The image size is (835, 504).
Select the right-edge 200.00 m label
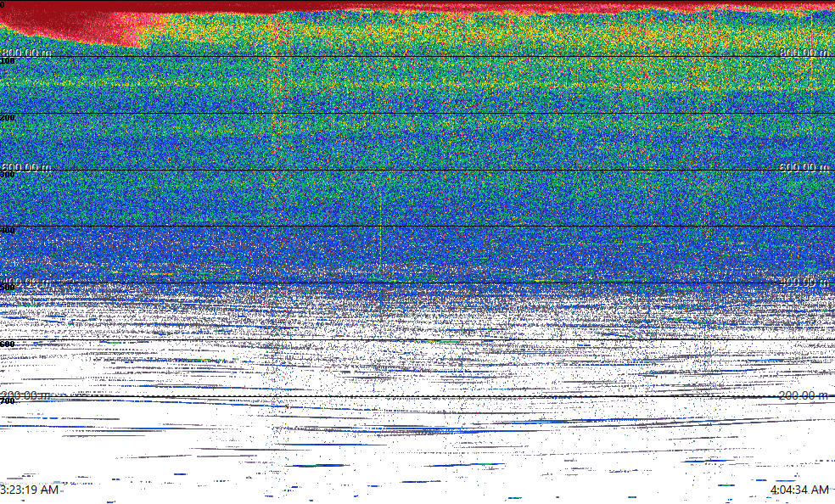[804, 395]
